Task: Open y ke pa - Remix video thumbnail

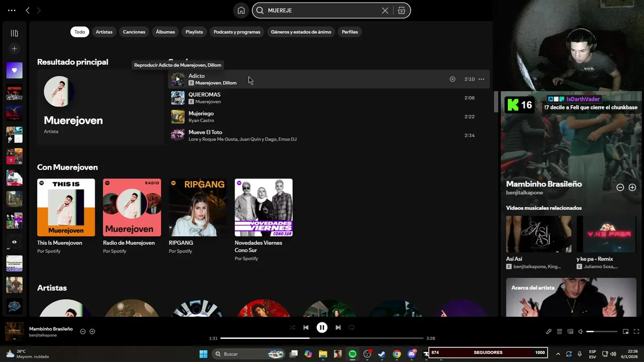Action: (x=607, y=234)
